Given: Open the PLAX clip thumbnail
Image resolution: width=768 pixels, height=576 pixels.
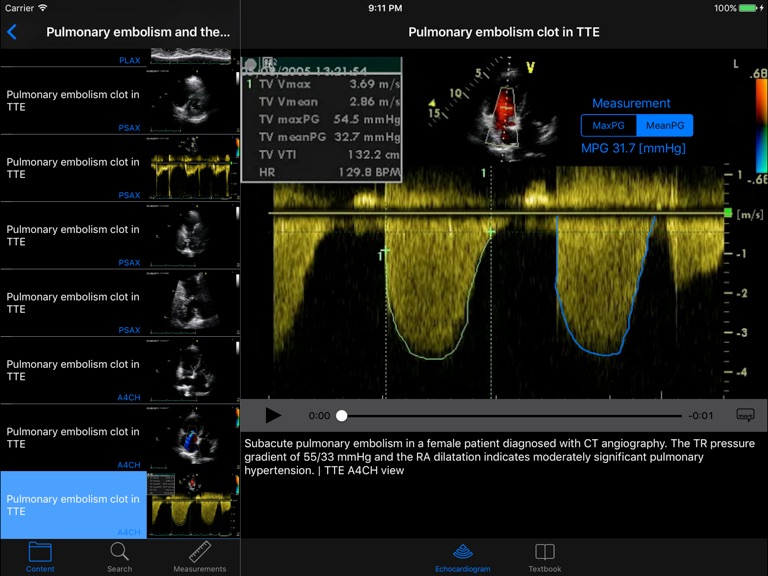Looking at the screenshot, I should 191,56.
